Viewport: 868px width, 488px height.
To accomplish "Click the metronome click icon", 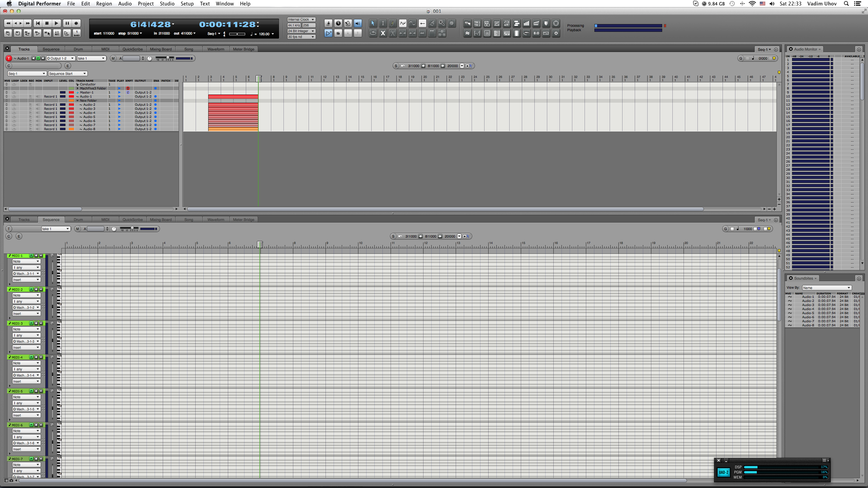I will click(348, 23).
